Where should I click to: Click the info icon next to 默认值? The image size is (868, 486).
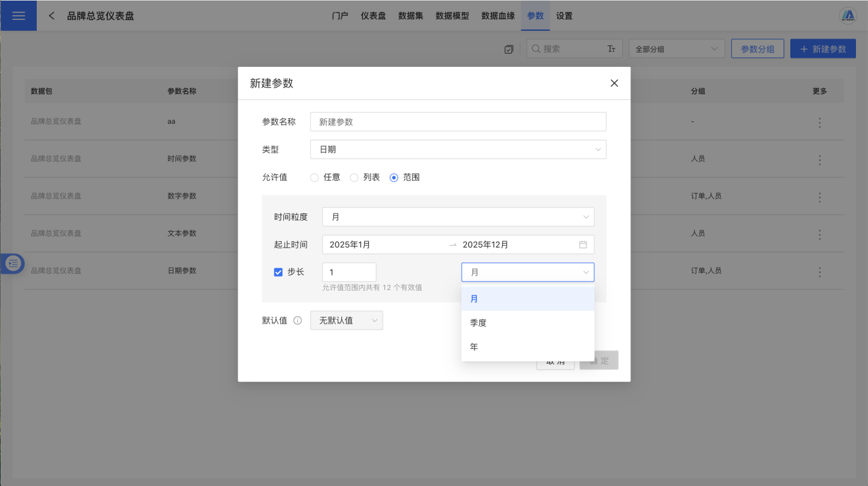(297, 321)
